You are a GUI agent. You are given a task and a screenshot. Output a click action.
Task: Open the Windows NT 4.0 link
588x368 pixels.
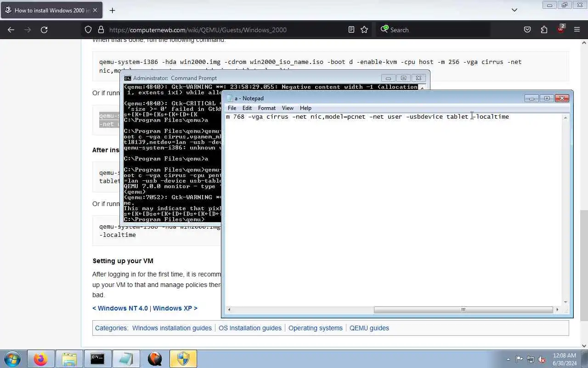[120, 308]
